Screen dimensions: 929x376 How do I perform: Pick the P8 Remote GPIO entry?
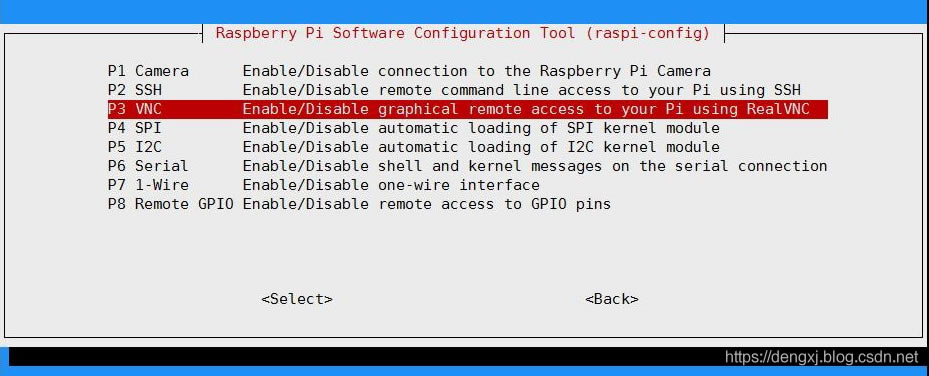[x=468, y=204]
